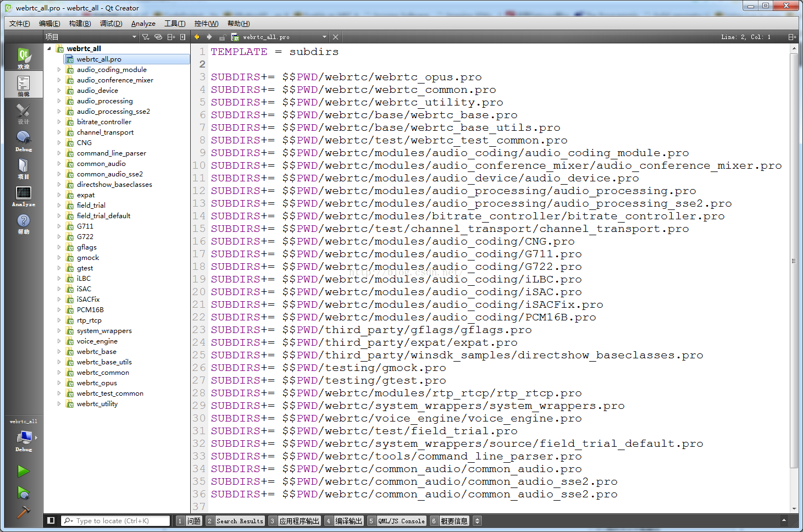Expand the webrtc_utility project node
Viewport: 803px width, 532px height.
pyautogui.click(x=59, y=404)
